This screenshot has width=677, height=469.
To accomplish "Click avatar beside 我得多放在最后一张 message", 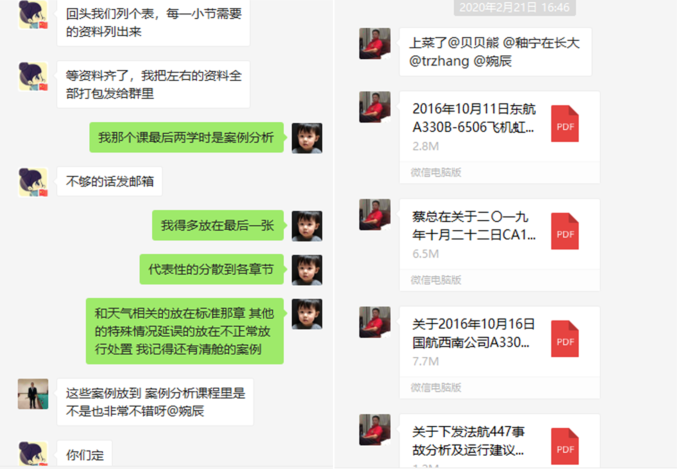I will click(x=307, y=226).
